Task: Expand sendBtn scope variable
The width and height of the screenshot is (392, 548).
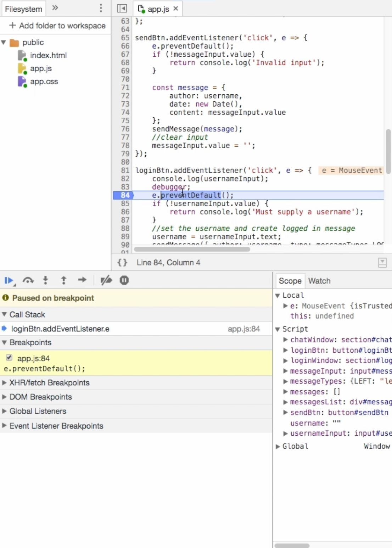Action: (285, 413)
